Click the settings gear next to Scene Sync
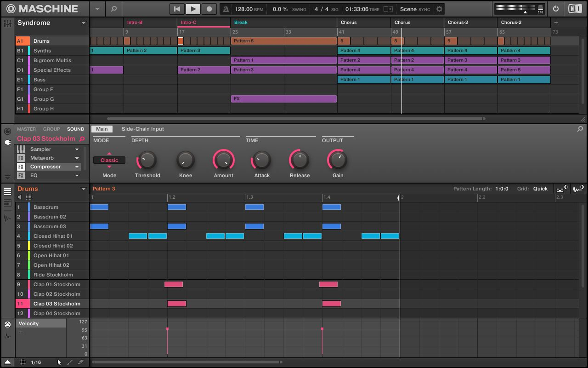 tap(440, 9)
